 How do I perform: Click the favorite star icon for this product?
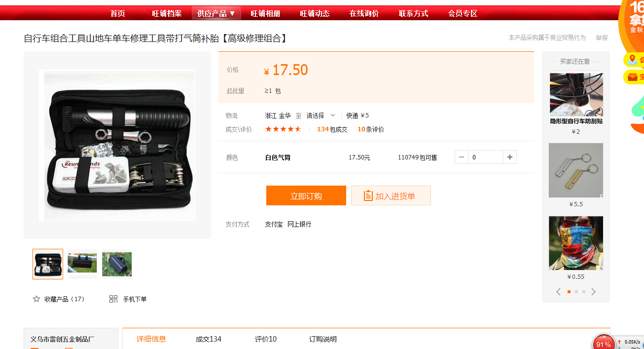[x=36, y=299]
